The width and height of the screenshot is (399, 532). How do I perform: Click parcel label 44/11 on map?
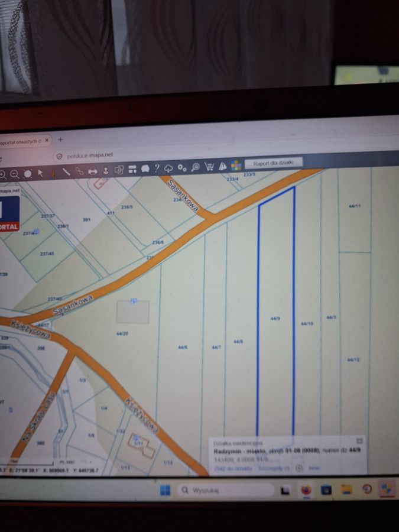tap(355, 206)
